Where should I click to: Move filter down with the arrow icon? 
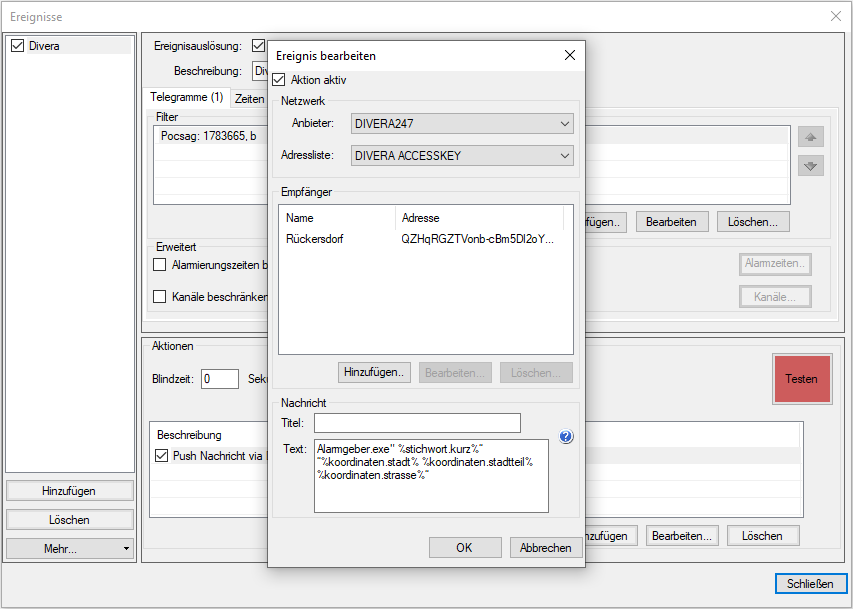[x=811, y=166]
